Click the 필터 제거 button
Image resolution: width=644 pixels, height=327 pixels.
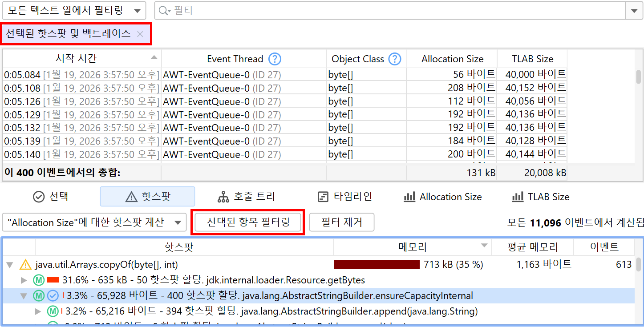pos(341,222)
